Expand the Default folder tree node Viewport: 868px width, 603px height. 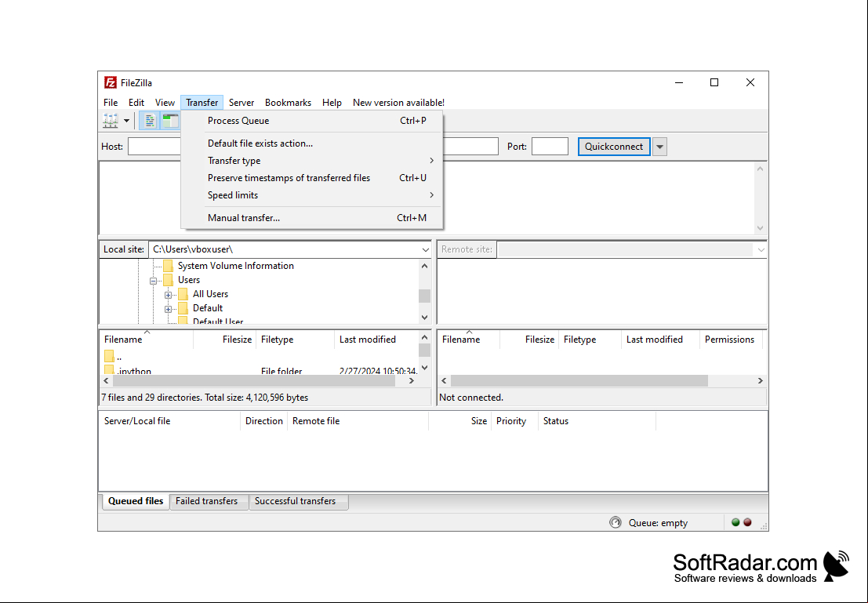click(x=169, y=309)
